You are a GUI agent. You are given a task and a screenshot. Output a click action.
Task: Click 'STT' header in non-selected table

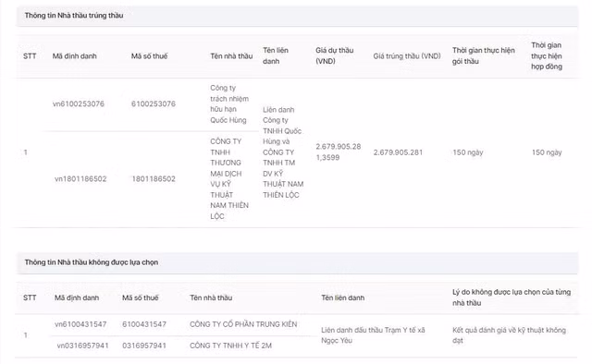tap(30, 297)
